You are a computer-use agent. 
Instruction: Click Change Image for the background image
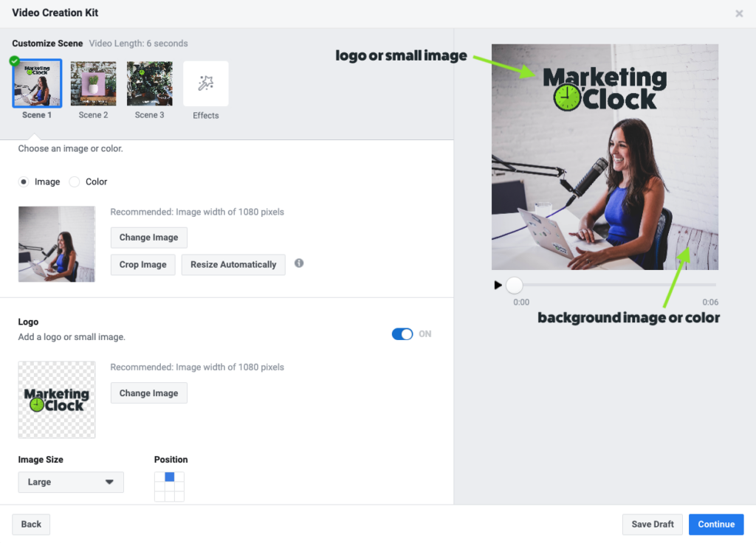click(x=149, y=238)
